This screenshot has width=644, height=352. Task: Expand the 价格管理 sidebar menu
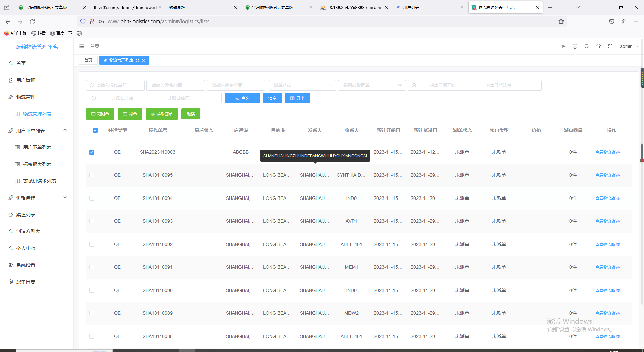pos(37,198)
